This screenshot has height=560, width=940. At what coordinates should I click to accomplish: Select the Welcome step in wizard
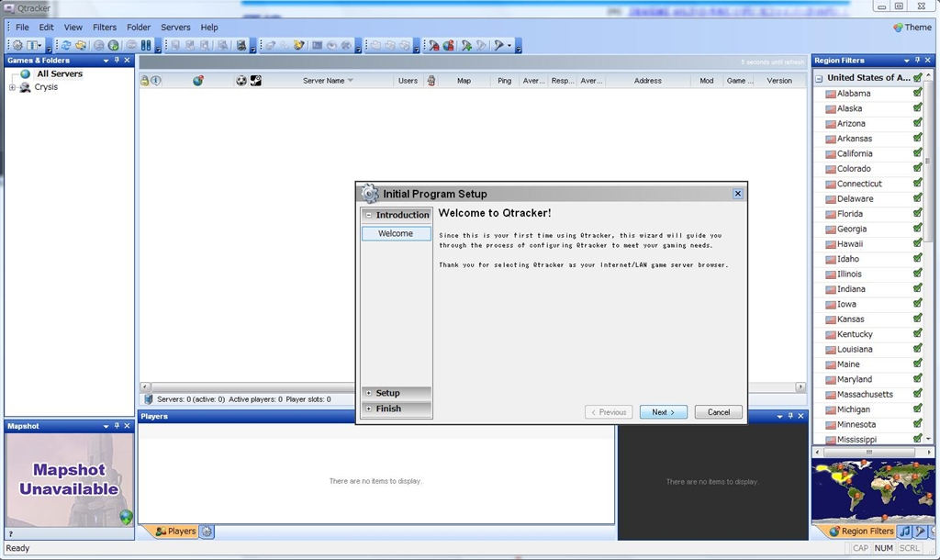click(x=396, y=233)
